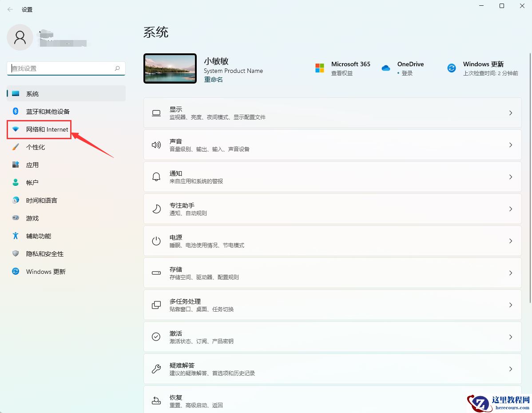Image resolution: width=532 pixels, height=413 pixels.
Task: Select the 游戏 Xbox icon in sidebar
Action: click(15, 218)
